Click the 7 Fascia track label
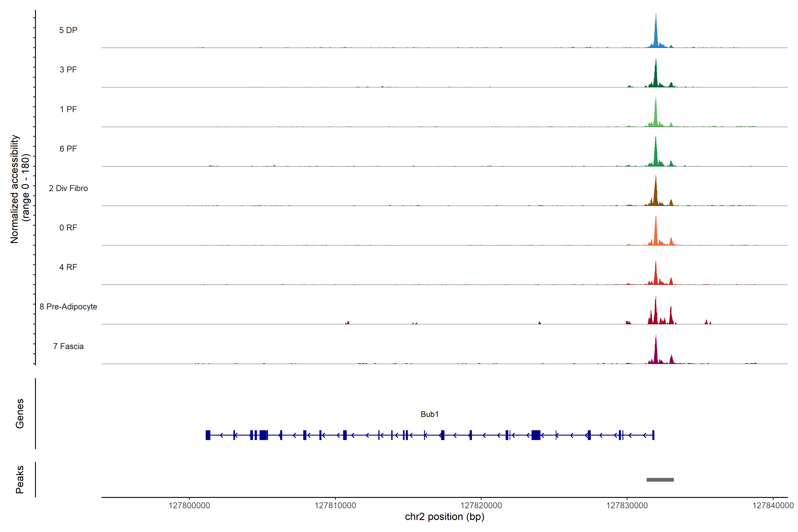Viewport: 798px width, 532px height. [x=68, y=346]
